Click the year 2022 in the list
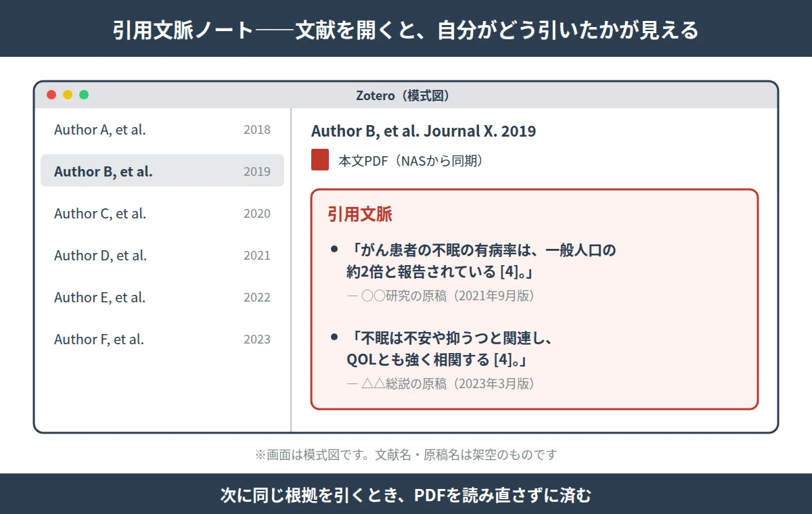 click(x=257, y=298)
